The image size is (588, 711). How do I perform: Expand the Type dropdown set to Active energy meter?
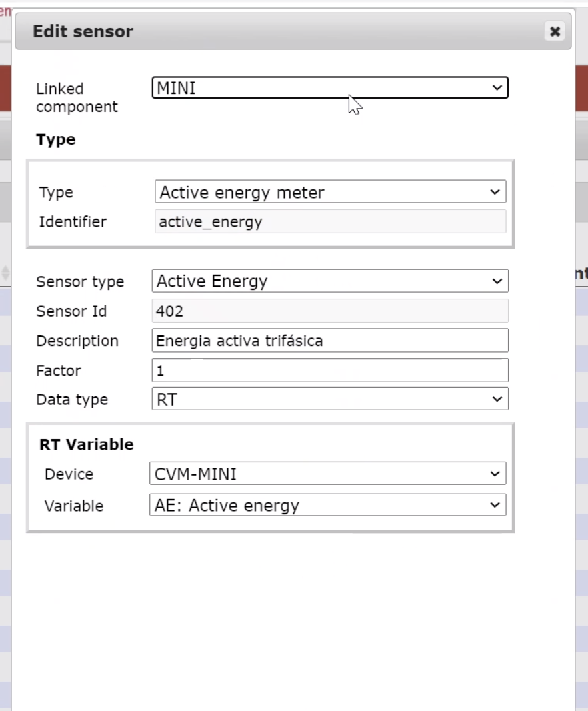pos(330,193)
